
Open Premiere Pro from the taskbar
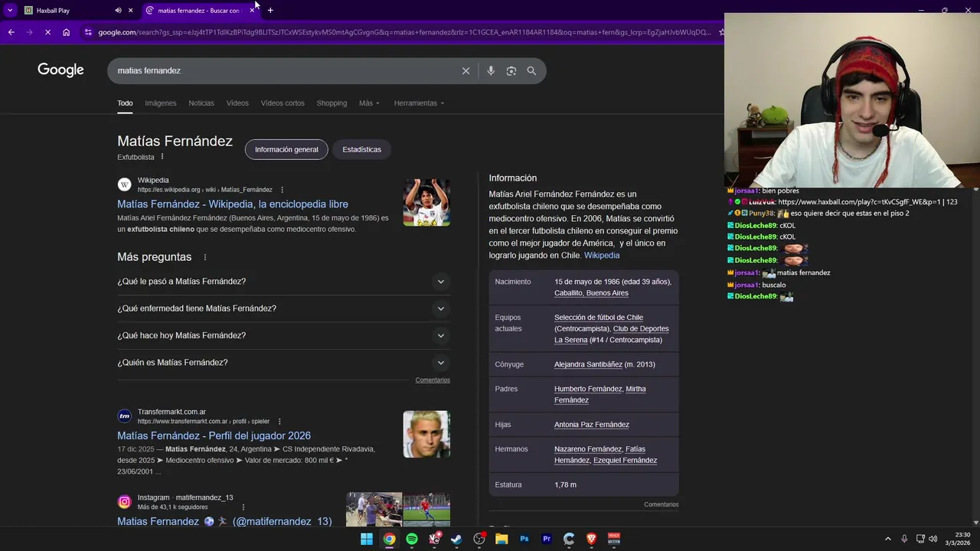[x=547, y=539]
